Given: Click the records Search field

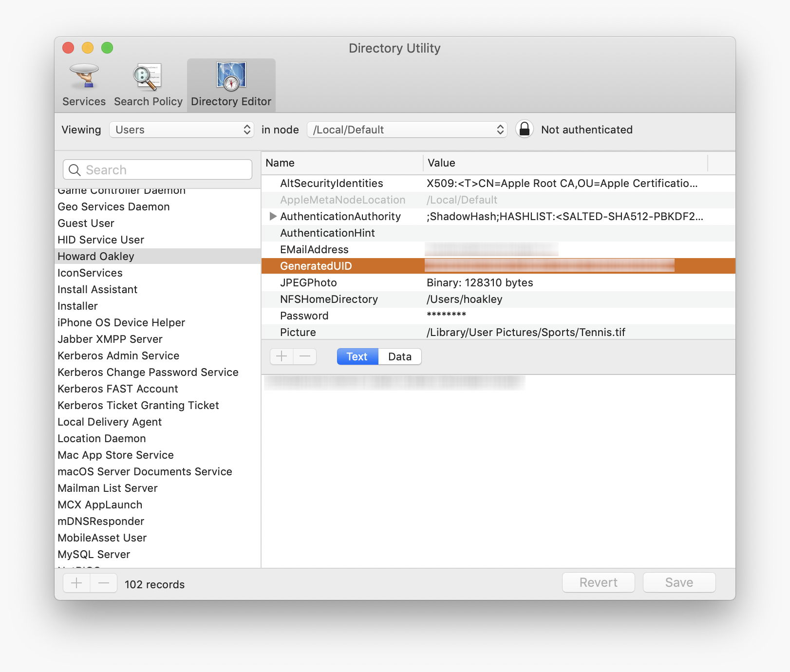Looking at the screenshot, I should point(157,169).
